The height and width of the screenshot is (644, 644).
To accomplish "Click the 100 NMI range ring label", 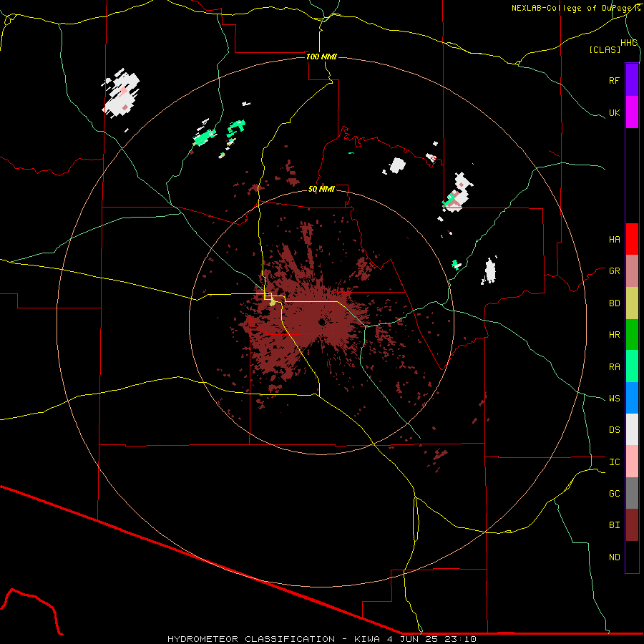I will click(x=321, y=57).
